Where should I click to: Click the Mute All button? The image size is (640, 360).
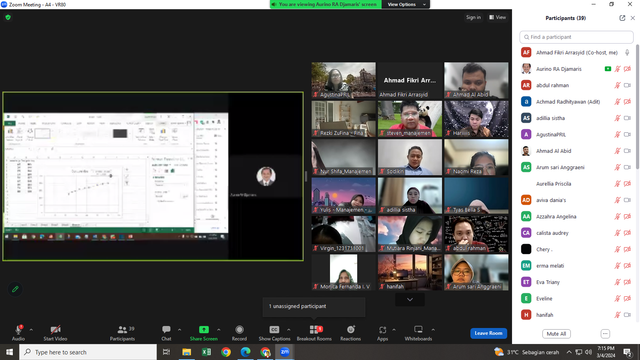[x=556, y=334]
